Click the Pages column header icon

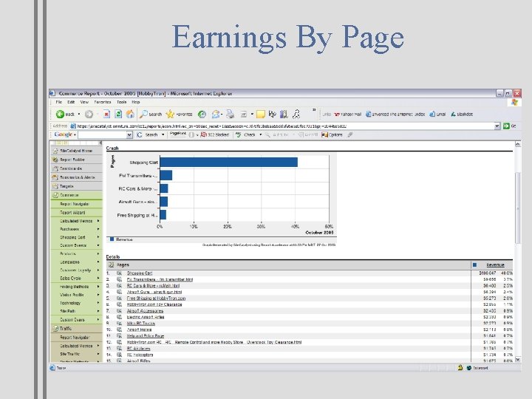(x=111, y=265)
